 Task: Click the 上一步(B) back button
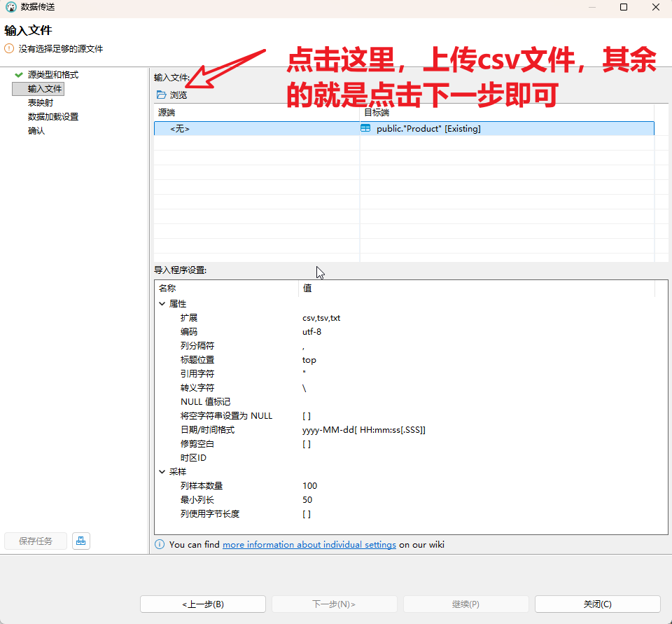click(x=203, y=604)
